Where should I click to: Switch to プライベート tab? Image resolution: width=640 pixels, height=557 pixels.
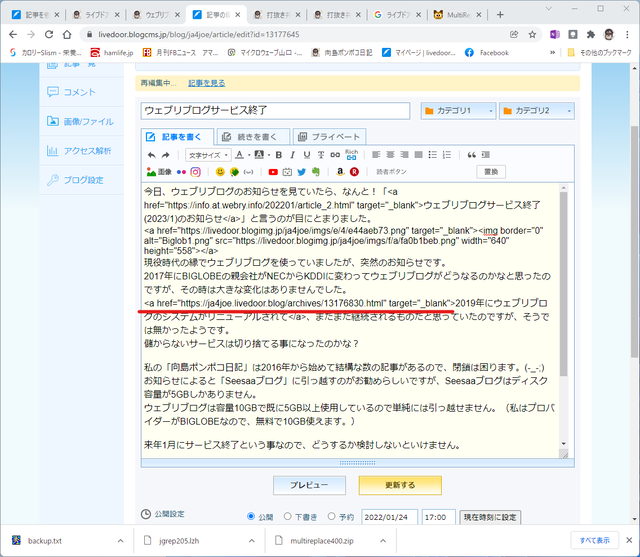[x=329, y=137]
